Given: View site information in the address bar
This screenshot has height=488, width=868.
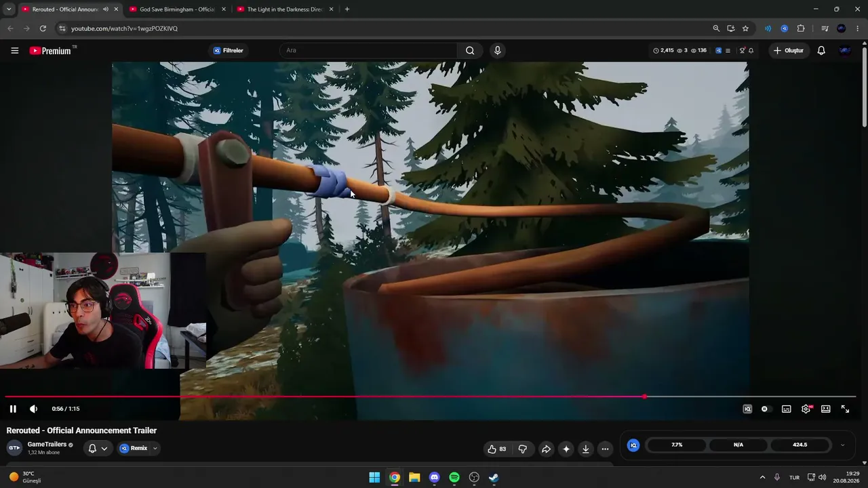Looking at the screenshot, I should click(x=62, y=28).
